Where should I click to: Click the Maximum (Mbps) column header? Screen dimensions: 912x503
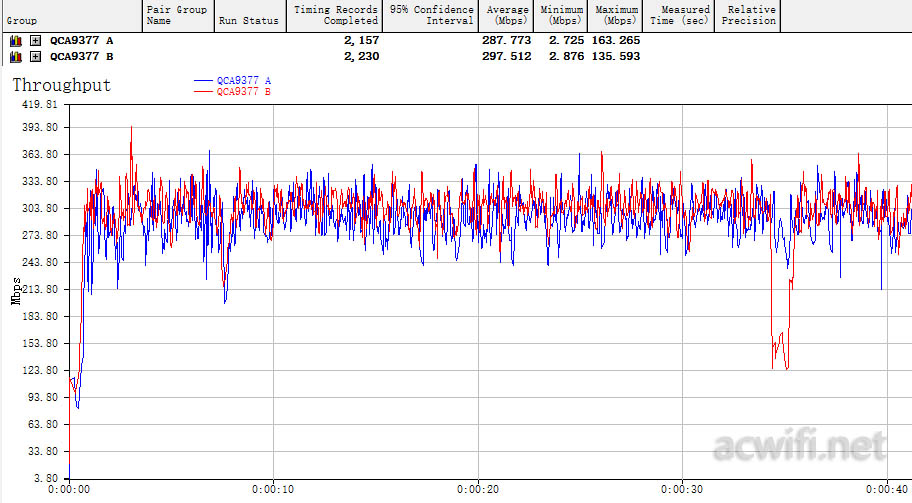(x=615, y=16)
